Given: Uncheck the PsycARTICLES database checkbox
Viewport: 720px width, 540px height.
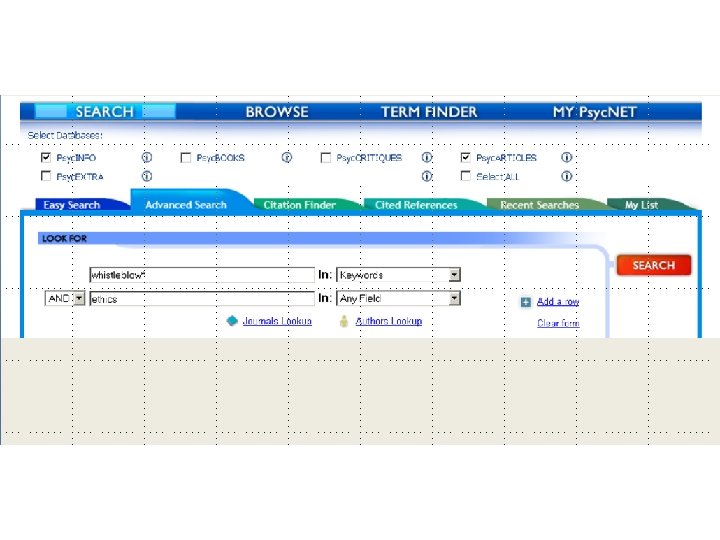Looking at the screenshot, I should point(465,158).
